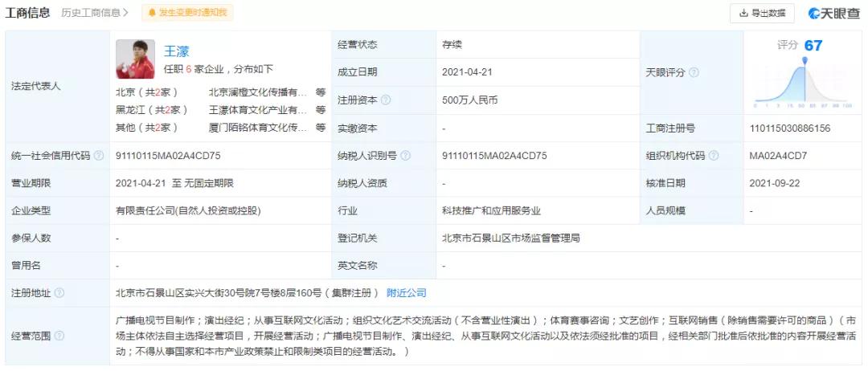Click 核准日期 value 2021-09-22
The width and height of the screenshot is (868, 371).
pos(775,183)
